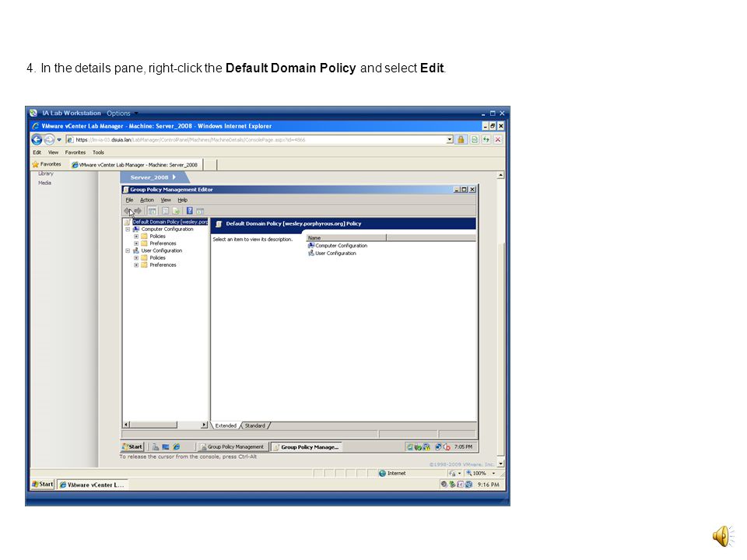The image size is (747, 560).
Task: Click the Server_2008 breadcrumb arrow
Action: tap(174, 177)
